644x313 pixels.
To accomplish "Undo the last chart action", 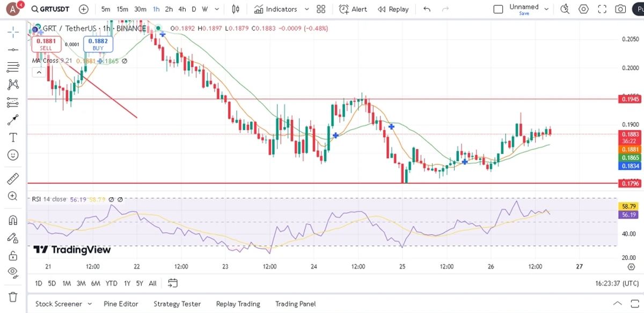I will (x=427, y=9).
